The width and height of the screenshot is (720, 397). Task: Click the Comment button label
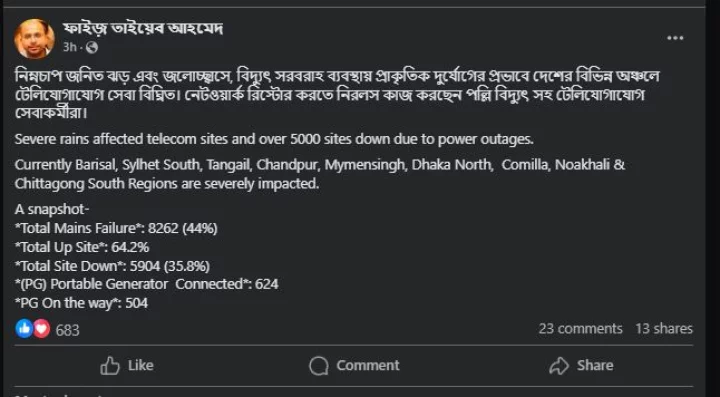[368, 365]
